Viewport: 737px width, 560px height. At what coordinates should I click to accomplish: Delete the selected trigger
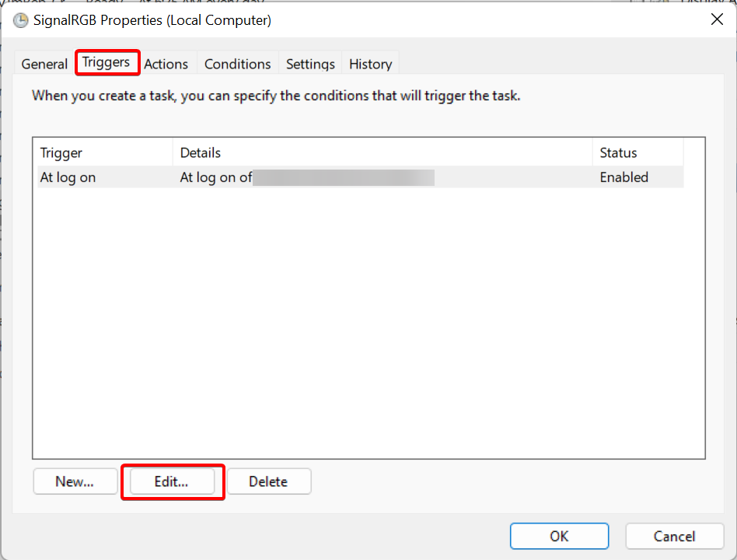[268, 481]
